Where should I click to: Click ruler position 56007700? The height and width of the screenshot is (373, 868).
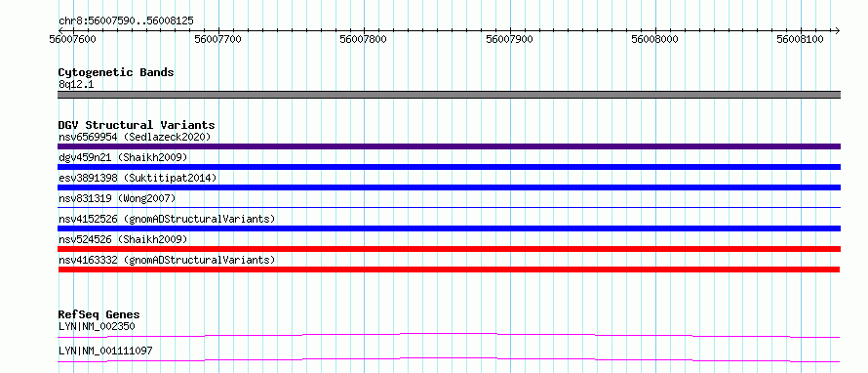click(218, 39)
